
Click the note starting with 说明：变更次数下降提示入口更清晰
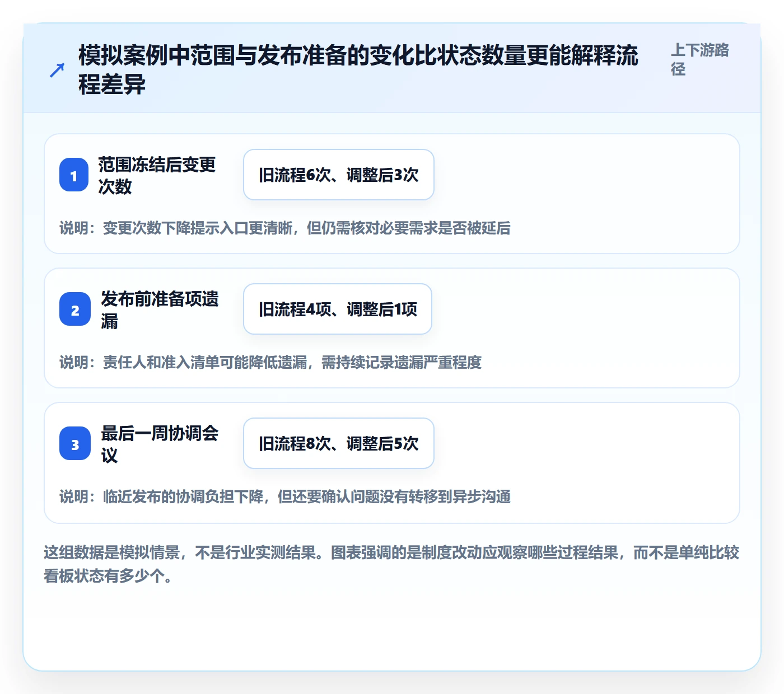285,228
